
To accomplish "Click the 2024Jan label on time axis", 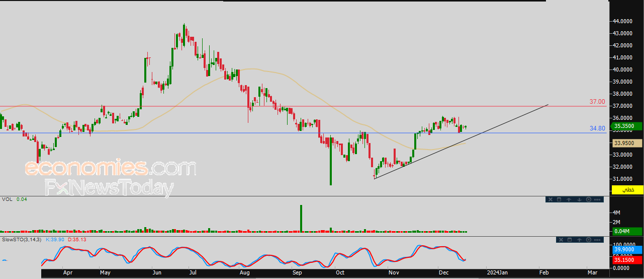I will pyautogui.click(x=498, y=272).
